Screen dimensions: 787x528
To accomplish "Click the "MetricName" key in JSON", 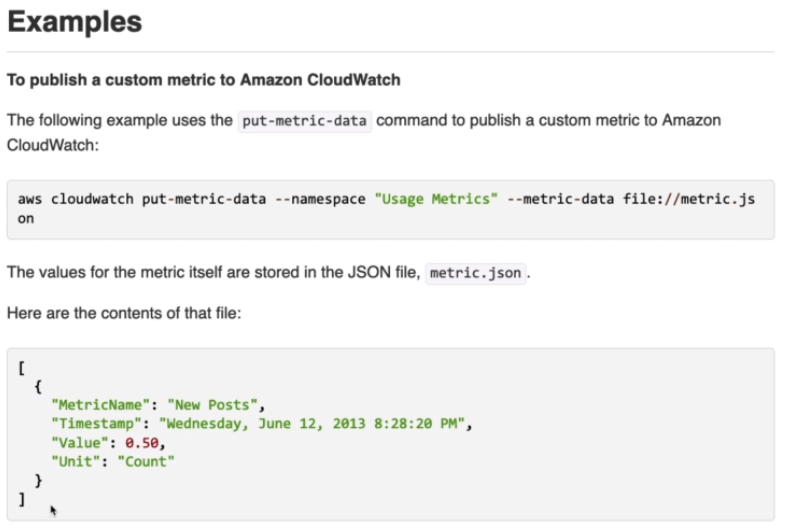I will click(100, 405).
